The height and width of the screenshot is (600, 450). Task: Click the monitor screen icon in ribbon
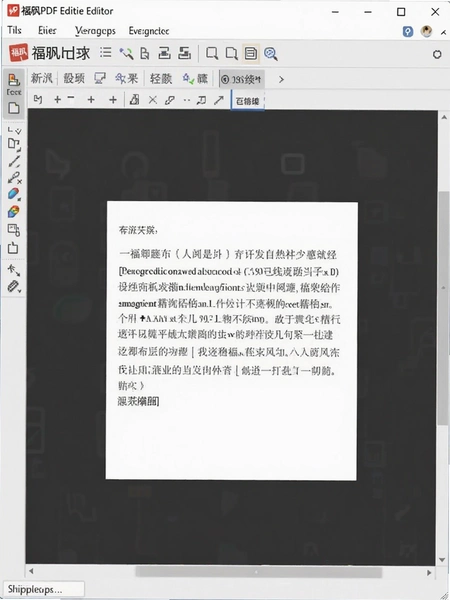[100, 78]
